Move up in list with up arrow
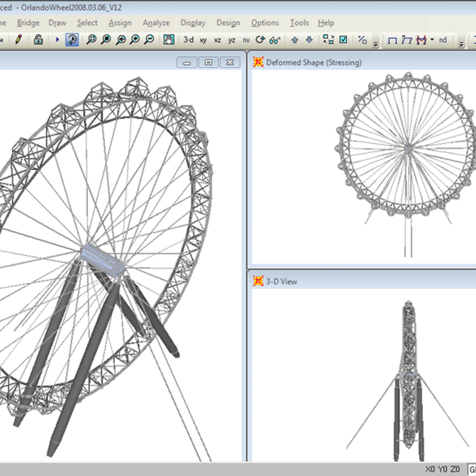Screen dimensions: 476x476 [295, 39]
